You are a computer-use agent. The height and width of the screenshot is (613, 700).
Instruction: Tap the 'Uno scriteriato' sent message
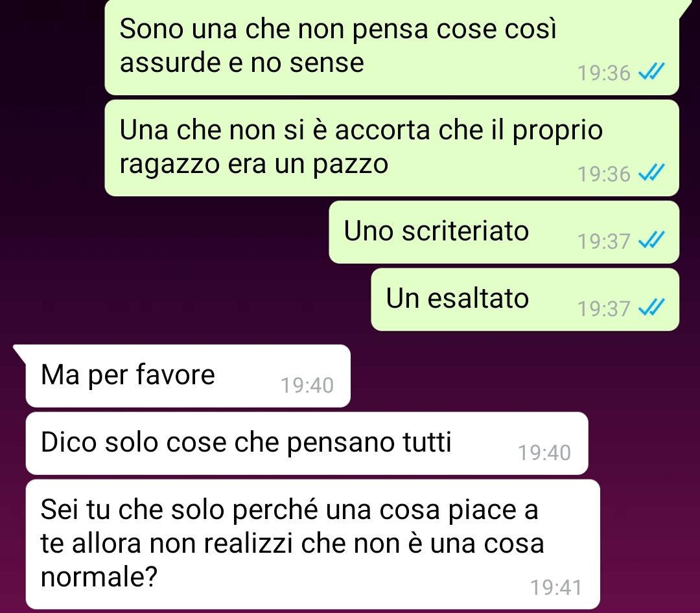click(x=504, y=232)
